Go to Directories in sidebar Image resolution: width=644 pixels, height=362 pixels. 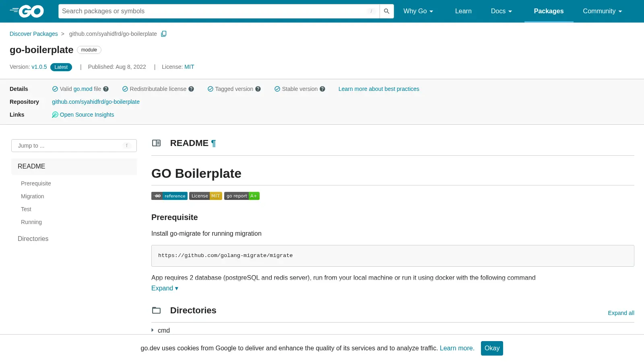33,239
